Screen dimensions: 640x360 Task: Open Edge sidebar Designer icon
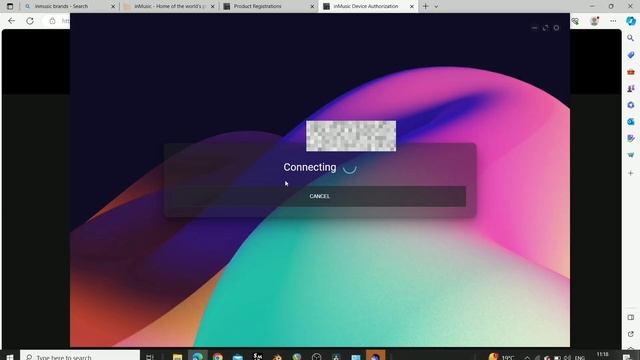pos(631,139)
